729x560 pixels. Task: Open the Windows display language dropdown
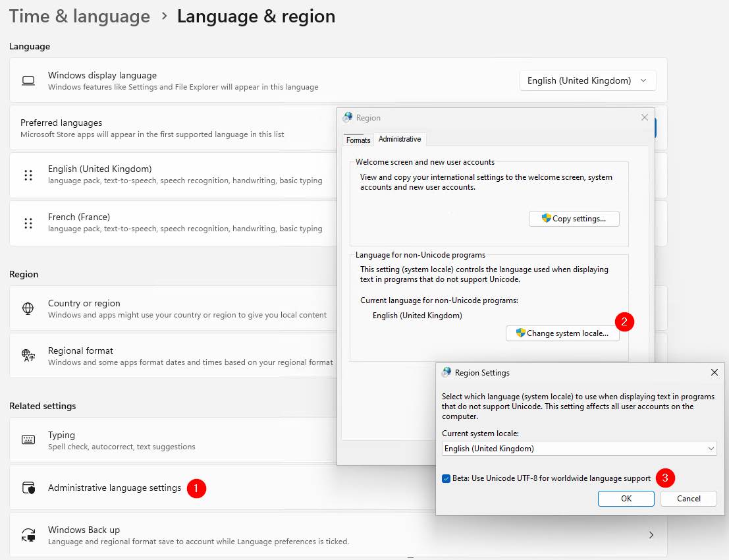tap(587, 80)
